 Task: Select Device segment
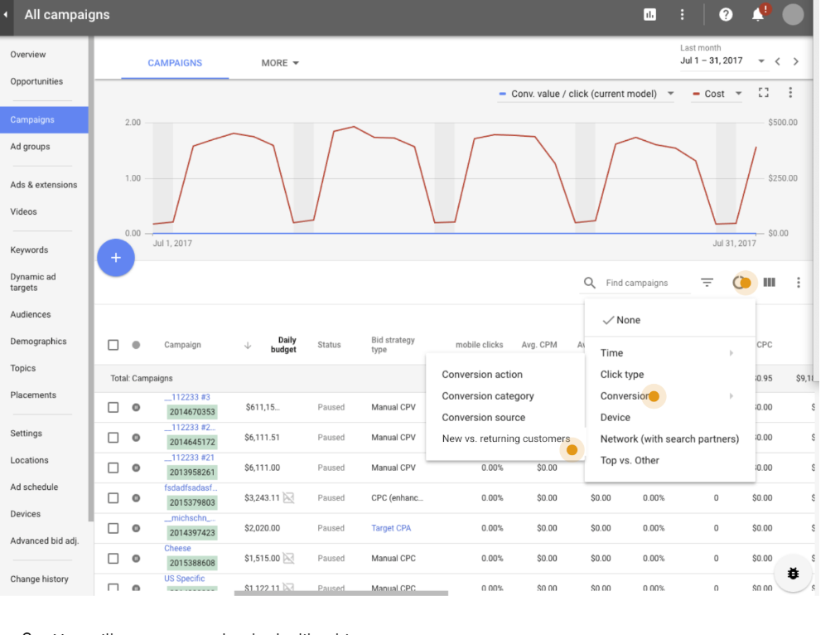point(669,418)
